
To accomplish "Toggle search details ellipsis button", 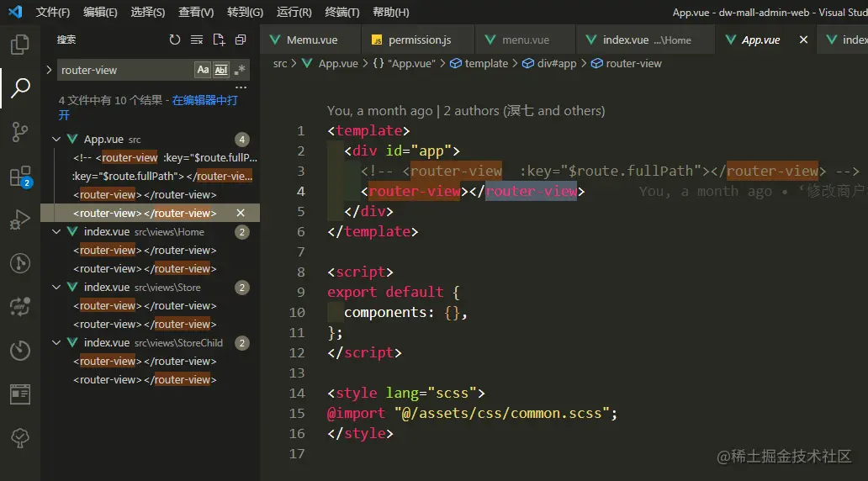I will (241, 87).
